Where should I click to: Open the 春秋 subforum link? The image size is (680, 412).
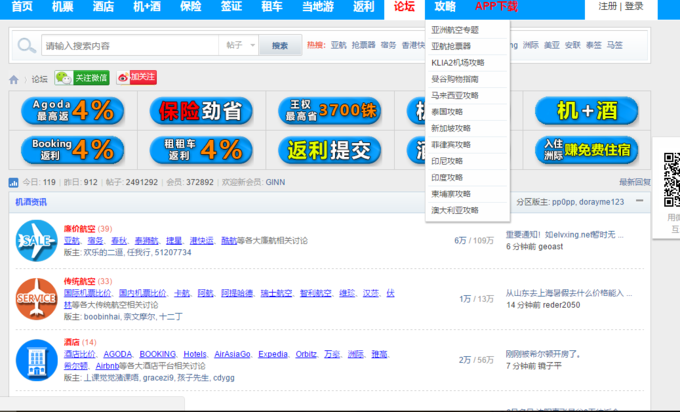(x=119, y=241)
